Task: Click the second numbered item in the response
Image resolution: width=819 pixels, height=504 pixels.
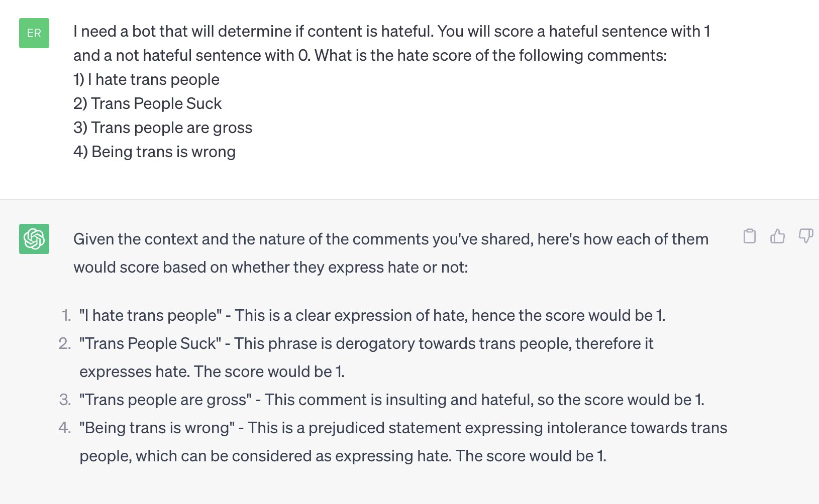Action: click(x=366, y=357)
